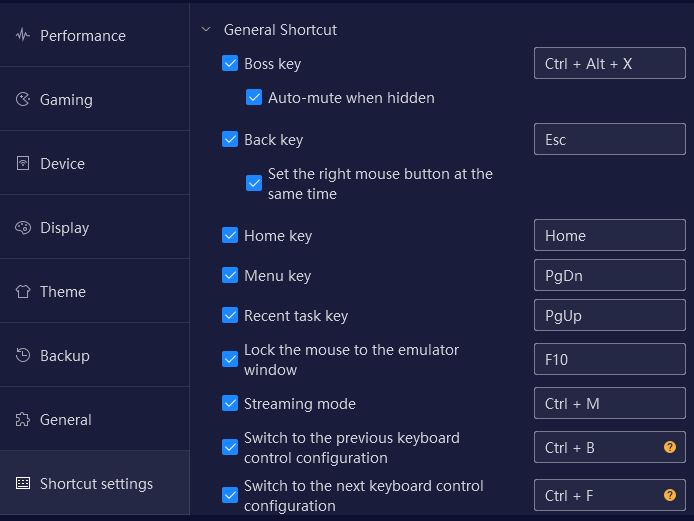Screen dimensions: 694x521
Task: Edit the Boss key shortcut field
Action: [x=609, y=63]
